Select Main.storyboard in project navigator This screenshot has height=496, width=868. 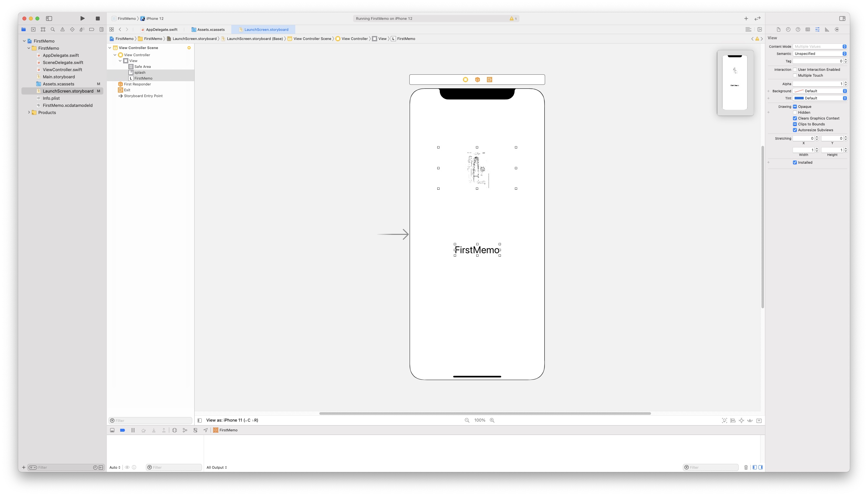click(58, 77)
